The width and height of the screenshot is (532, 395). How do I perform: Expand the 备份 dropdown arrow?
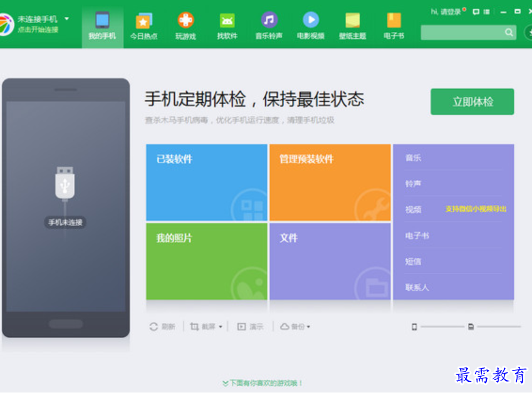[308, 327]
